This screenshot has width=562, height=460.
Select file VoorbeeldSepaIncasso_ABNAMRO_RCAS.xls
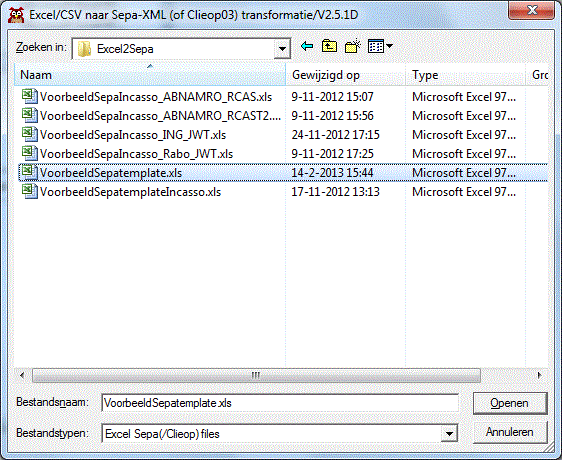point(156,97)
